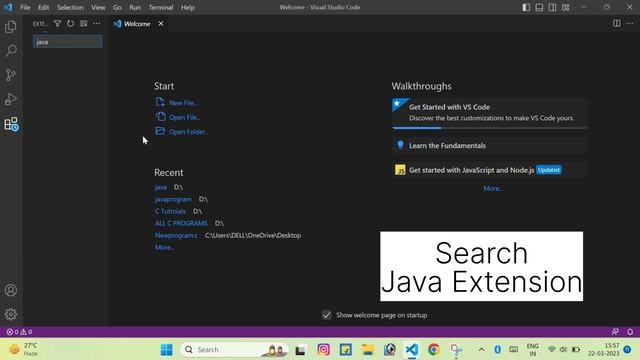Open recent file Newprogram.c
Viewport: 640px width, 360px height.
[x=176, y=235]
